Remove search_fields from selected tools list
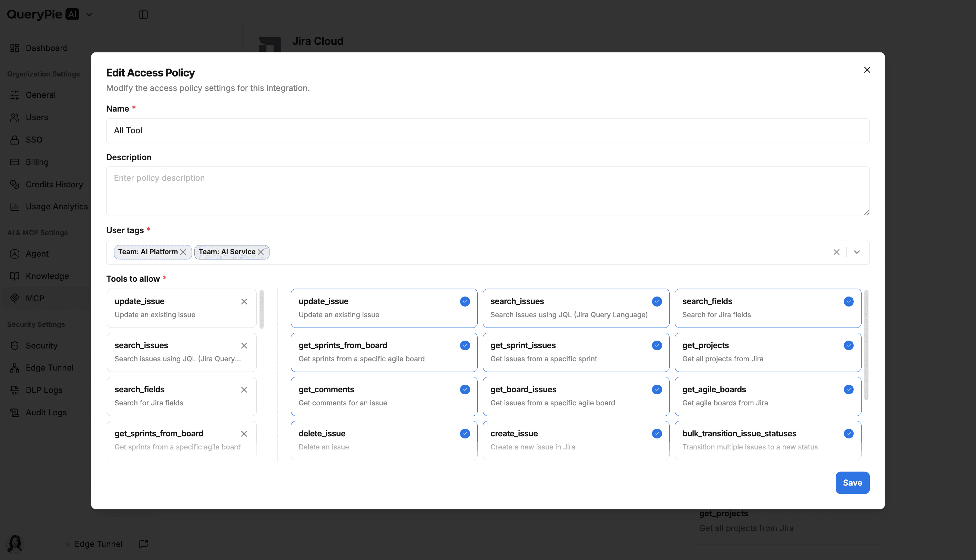 (x=244, y=390)
